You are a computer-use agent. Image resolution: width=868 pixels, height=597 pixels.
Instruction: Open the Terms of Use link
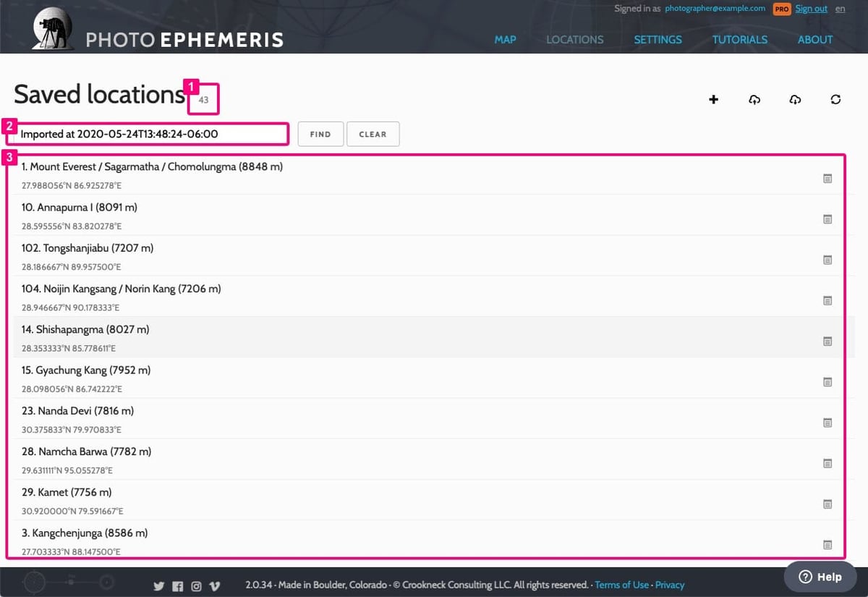(x=621, y=585)
